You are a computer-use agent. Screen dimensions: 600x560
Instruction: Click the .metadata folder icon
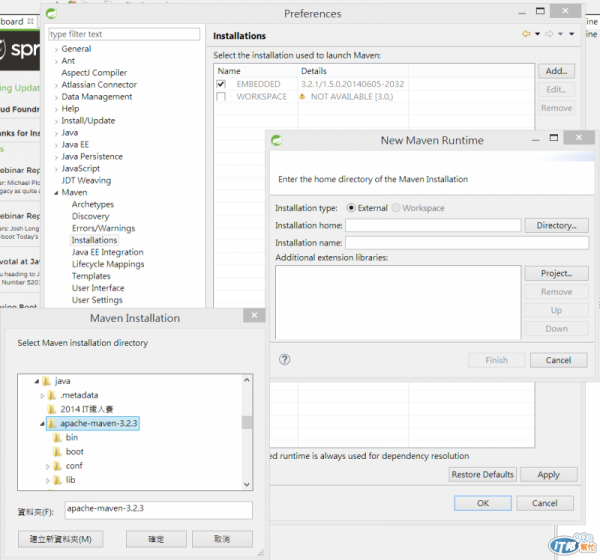pyautogui.click(x=52, y=395)
